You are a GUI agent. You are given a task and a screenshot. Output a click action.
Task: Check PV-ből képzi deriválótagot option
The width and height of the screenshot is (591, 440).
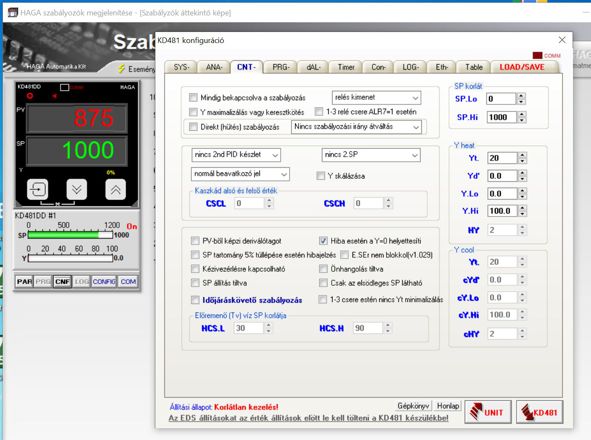[195, 241]
